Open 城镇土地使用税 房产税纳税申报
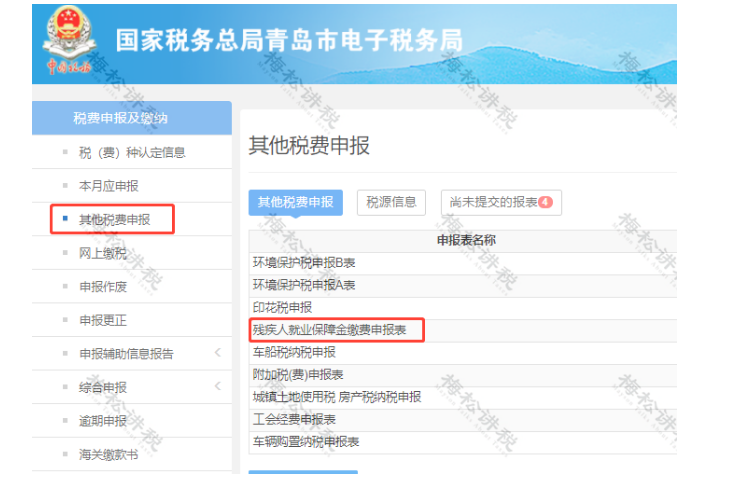Viewport: 753px width, 489px height. (337, 397)
